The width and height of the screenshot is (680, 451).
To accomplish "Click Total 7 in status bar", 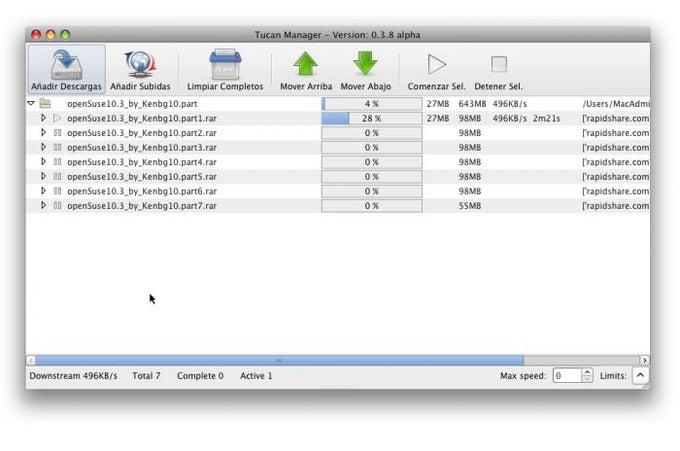I will click(146, 376).
